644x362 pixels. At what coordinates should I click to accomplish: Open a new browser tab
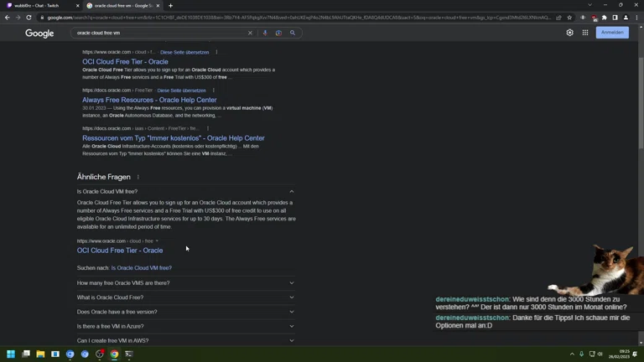(x=170, y=6)
